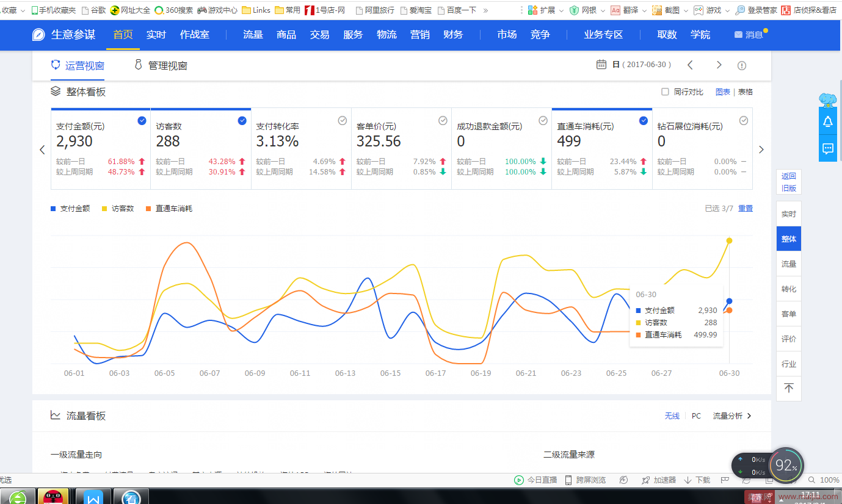This screenshot has width=842, height=504.
Task: Open the 作战室 navigation item
Action: click(195, 35)
